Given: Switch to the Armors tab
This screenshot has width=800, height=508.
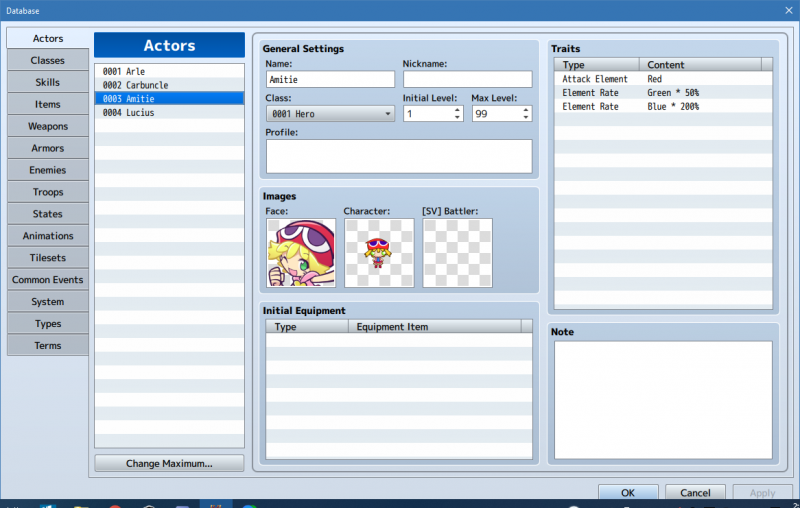Looking at the screenshot, I should 48,148.
